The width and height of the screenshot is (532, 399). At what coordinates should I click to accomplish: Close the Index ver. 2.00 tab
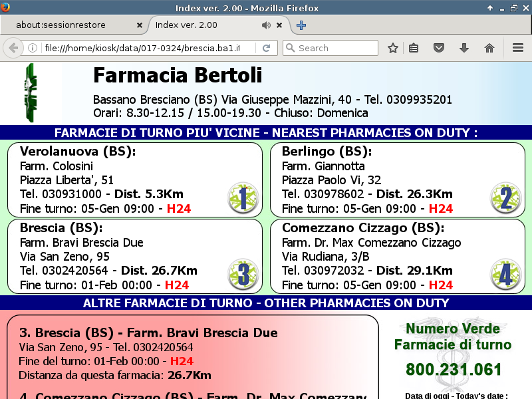pyautogui.click(x=279, y=25)
